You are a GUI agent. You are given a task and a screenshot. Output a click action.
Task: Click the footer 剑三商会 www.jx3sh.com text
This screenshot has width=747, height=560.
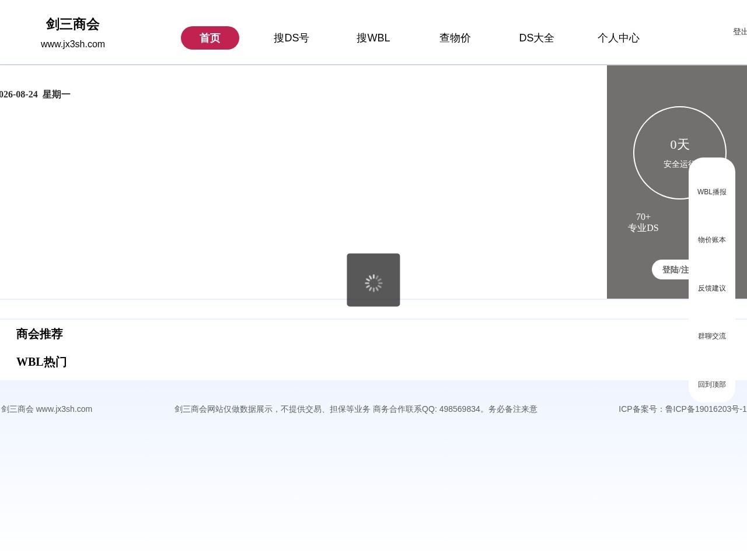pyautogui.click(x=47, y=409)
